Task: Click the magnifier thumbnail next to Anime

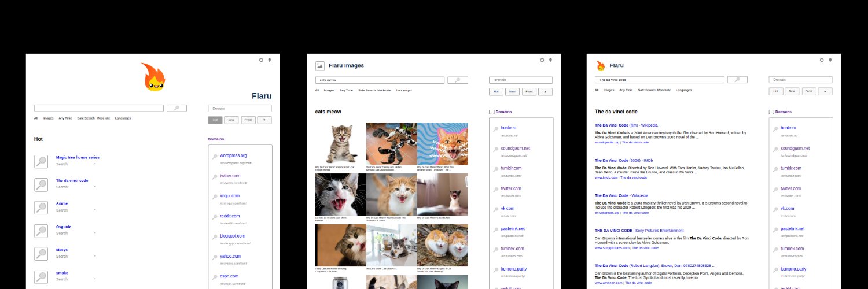Action: (41, 208)
